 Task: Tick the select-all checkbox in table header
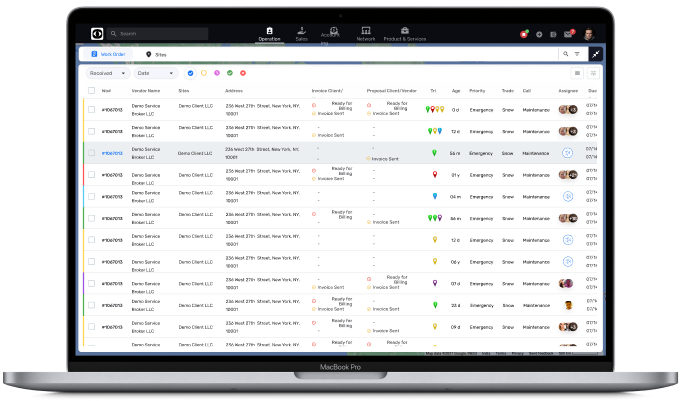click(90, 91)
